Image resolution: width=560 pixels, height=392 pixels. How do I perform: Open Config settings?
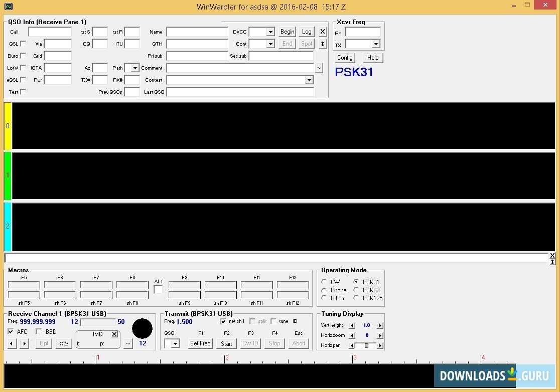pos(345,58)
